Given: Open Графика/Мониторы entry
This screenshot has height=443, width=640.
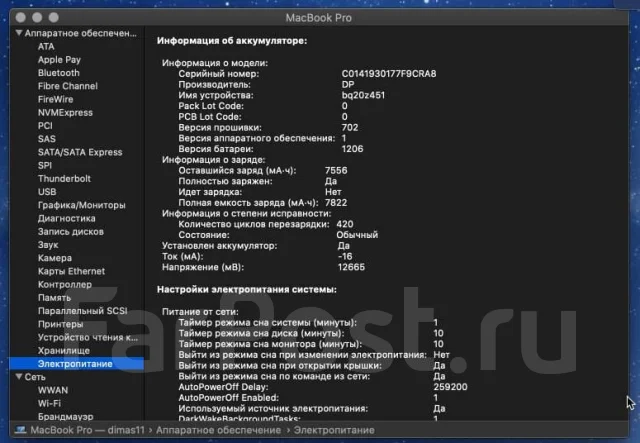Looking at the screenshot, I should coord(81,205).
